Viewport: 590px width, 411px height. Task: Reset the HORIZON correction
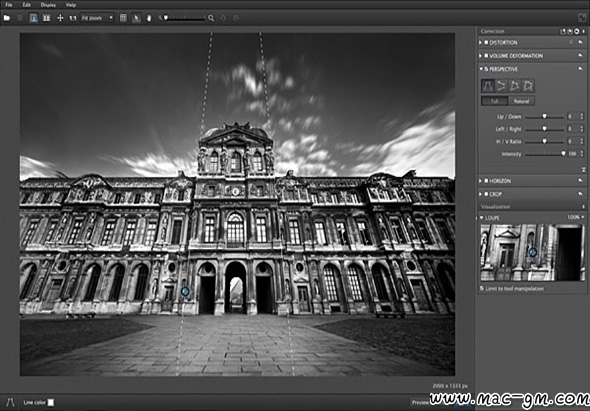click(x=581, y=181)
